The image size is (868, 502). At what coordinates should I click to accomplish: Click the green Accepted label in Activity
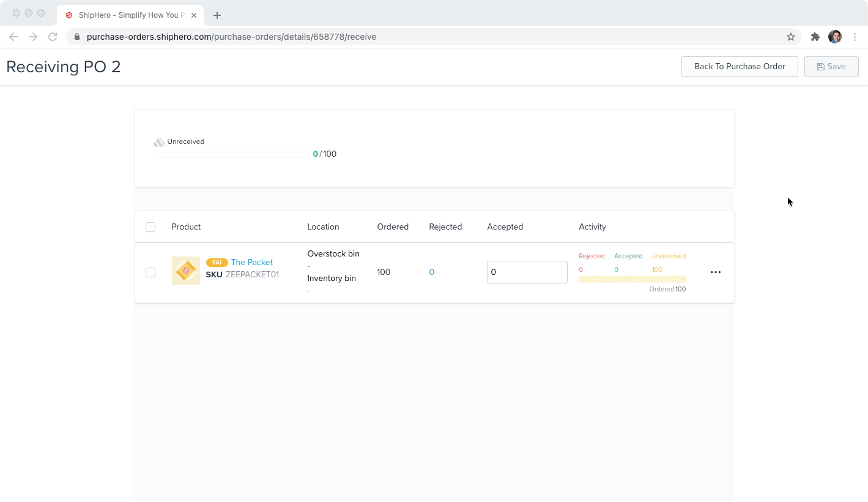coord(628,256)
